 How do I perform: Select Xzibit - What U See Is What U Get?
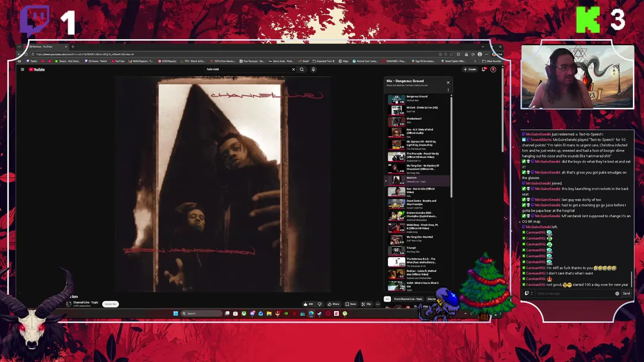(x=419, y=285)
